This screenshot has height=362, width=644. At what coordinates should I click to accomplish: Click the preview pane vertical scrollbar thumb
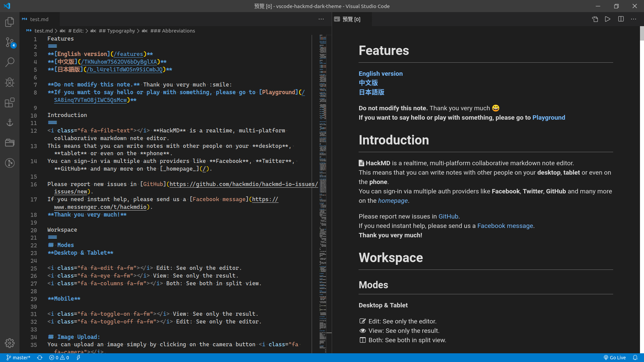click(x=642, y=33)
